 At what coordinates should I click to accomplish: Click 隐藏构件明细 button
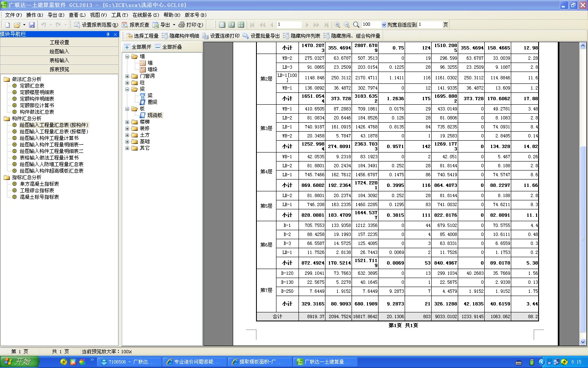tap(180, 36)
